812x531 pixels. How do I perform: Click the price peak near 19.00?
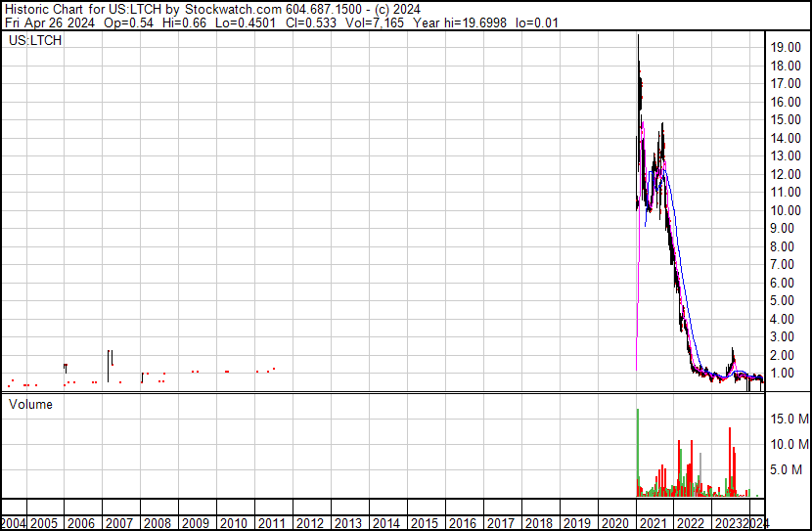[x=638, y=37]
